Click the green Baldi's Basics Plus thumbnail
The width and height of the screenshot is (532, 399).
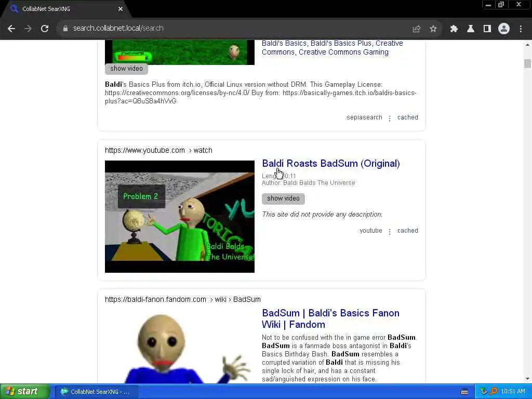(179, 52)
